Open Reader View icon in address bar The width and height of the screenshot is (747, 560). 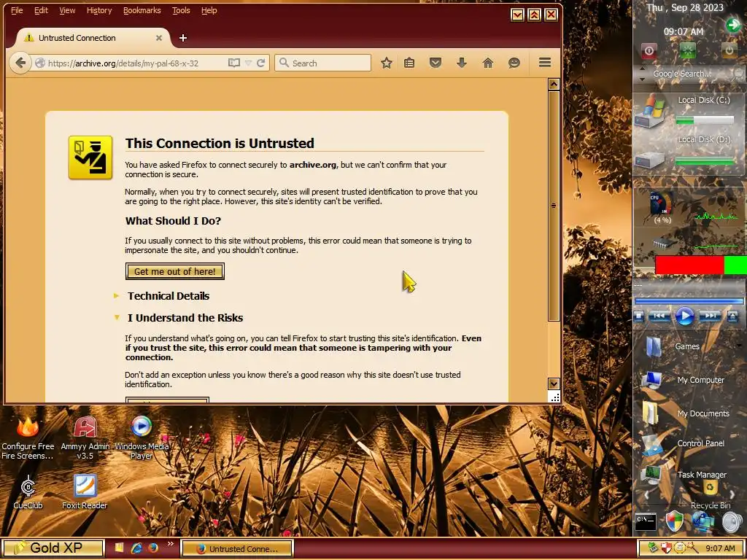click(x=234, y=63)
